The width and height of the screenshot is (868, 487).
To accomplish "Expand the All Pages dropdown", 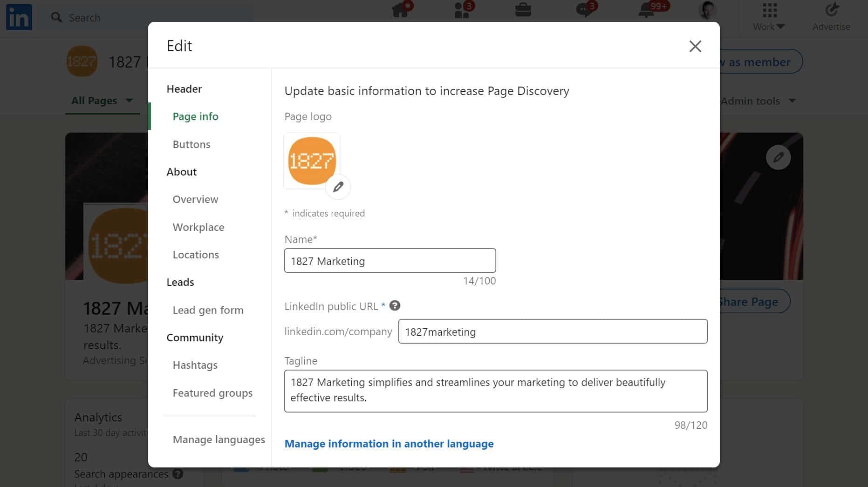I will [102, 101].
